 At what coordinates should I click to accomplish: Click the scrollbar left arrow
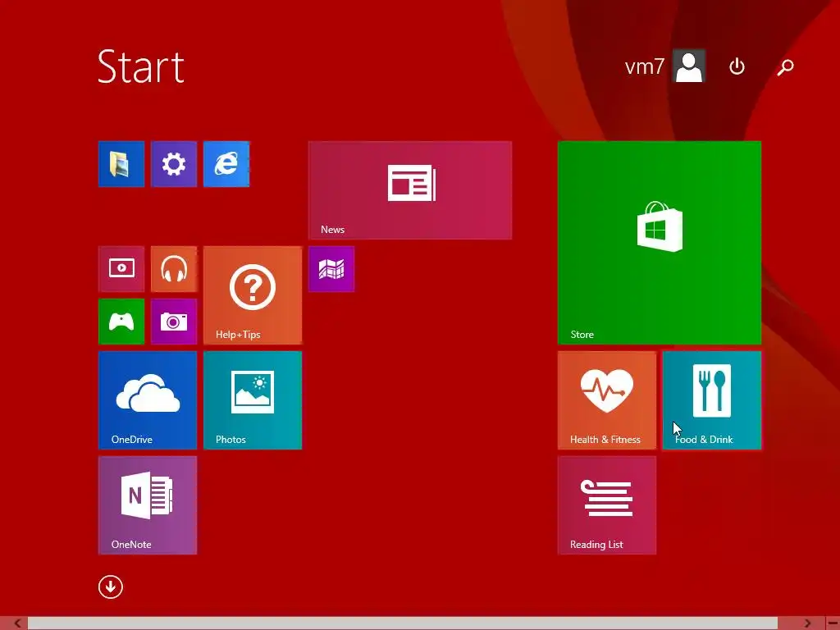point(17,623)
